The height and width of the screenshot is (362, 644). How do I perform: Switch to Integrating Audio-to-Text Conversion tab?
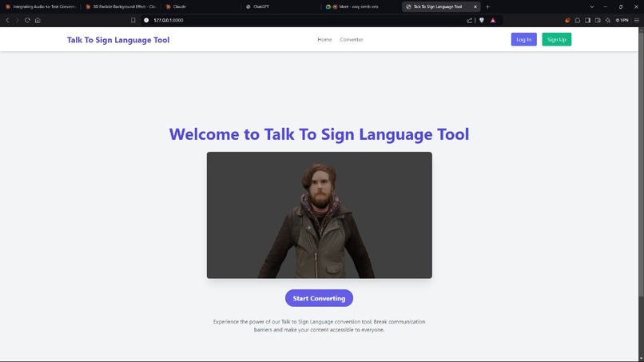pos(40,6)
